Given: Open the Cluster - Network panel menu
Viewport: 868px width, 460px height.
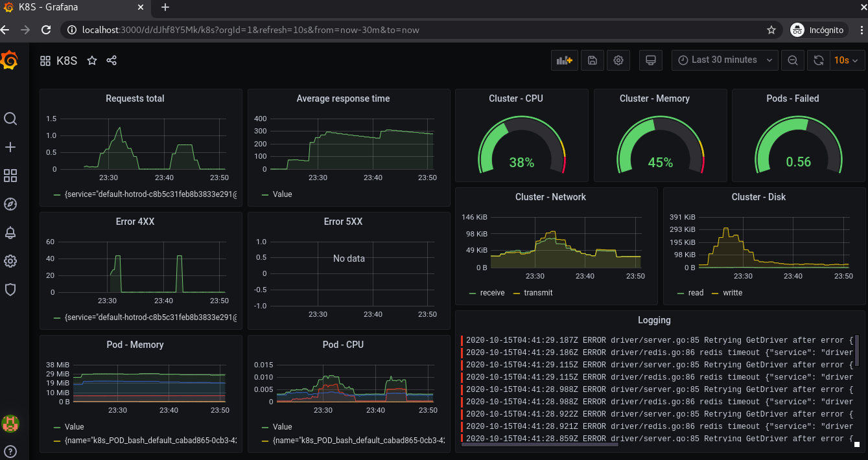Looking at the screenshot, I should pyautogui.click(x=550, y=197).
